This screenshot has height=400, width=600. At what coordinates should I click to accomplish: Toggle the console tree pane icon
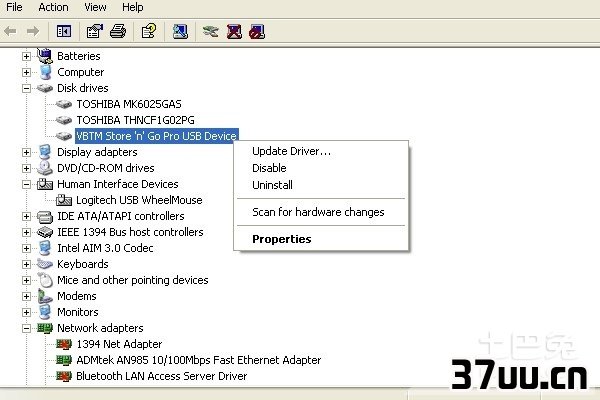coord(64,31)
